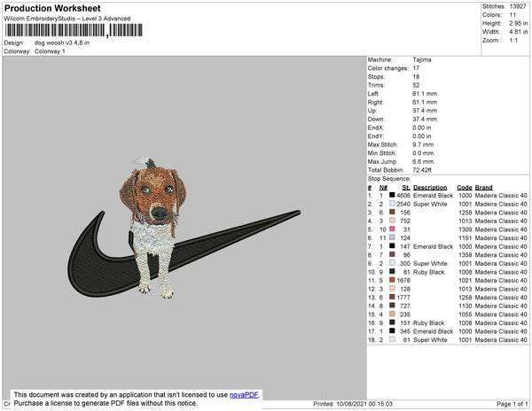
Task: Click the mauve swatch in code 1358 row
Action: (x=392, y=254)
